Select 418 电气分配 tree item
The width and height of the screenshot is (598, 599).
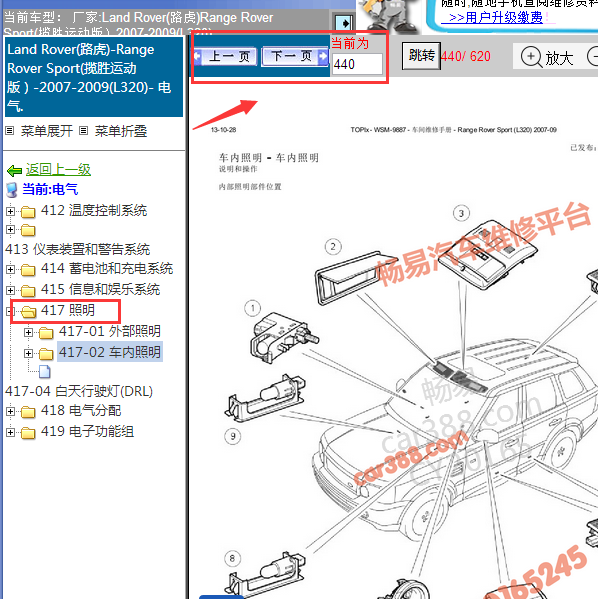pos(81,411)
